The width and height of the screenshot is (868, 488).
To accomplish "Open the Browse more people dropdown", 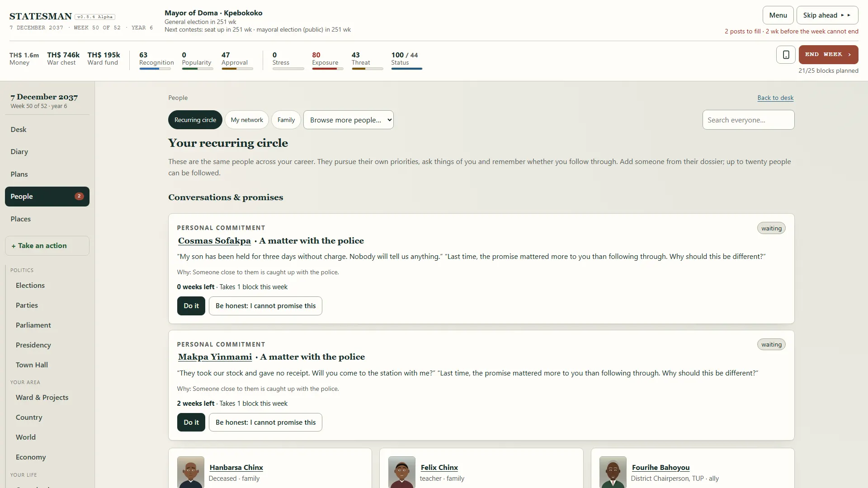I will coord(349,120).
